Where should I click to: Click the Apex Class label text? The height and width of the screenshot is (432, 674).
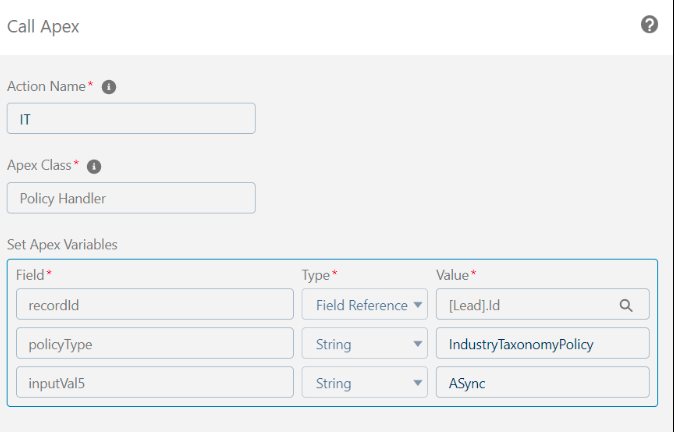[39, 165]
